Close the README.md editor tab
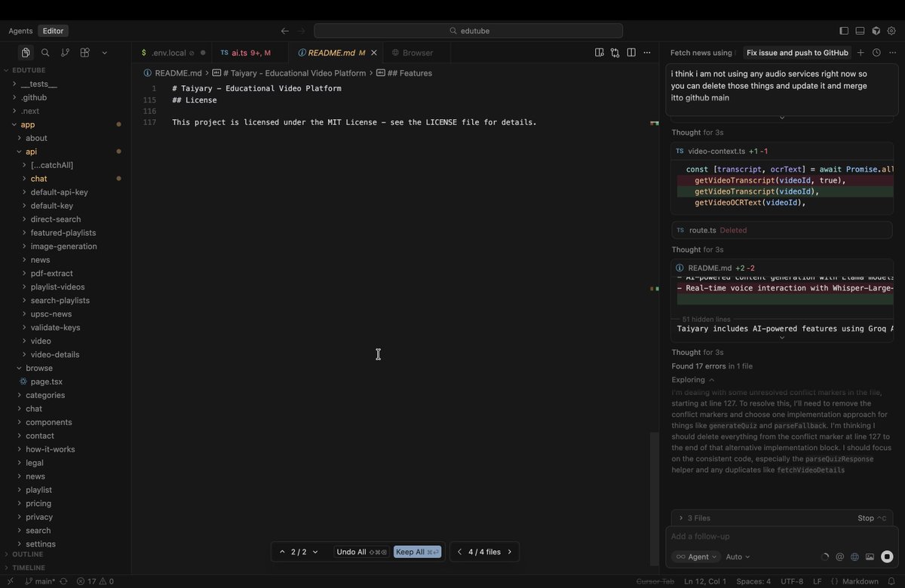Screen dimensions: 905x588 pos(373,53)
